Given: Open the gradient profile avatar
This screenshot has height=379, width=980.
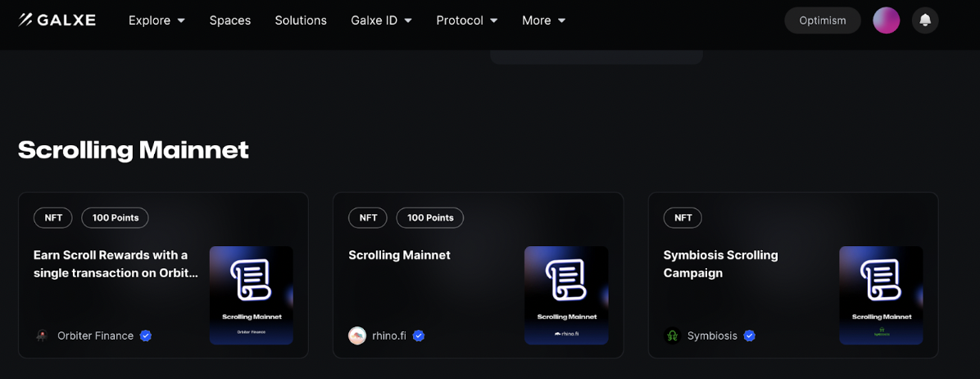Looking at the screenshot, I should (x=887, y=20).
